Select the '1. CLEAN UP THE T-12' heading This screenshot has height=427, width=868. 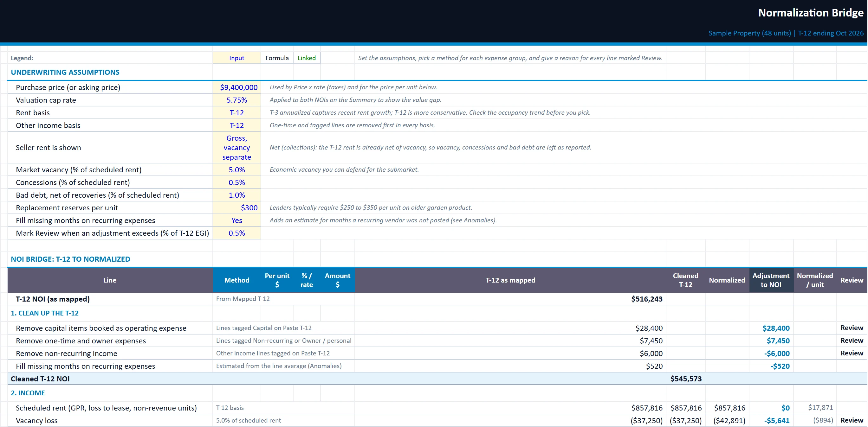pos(44,313)
